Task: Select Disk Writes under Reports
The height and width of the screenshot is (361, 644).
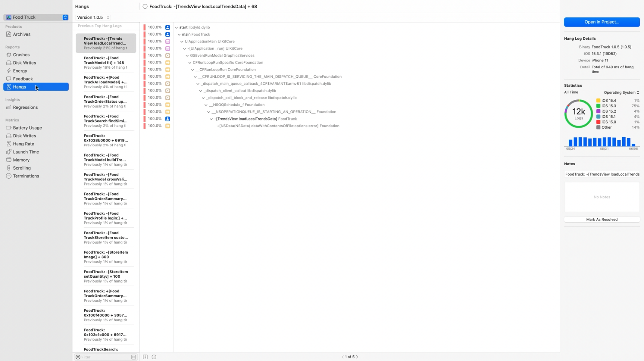Action: point(36,63)
